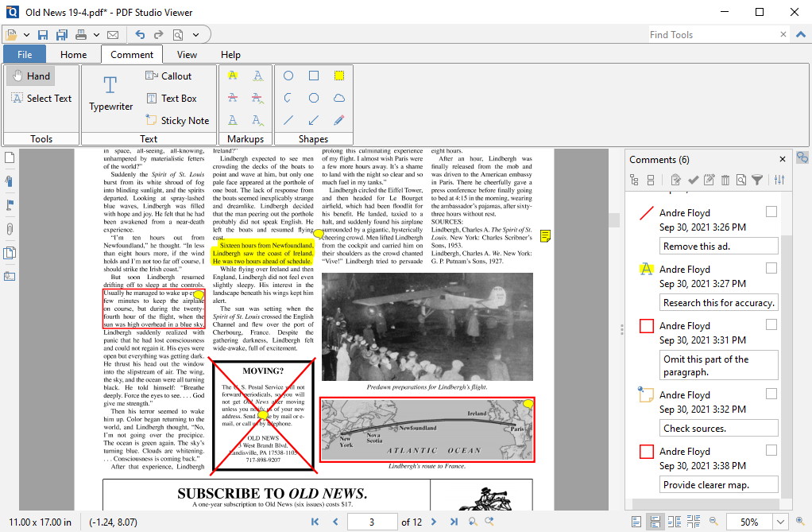This screenshot has height=532, width=812.
Task: Click the page number input field
Action: point(373,521)
